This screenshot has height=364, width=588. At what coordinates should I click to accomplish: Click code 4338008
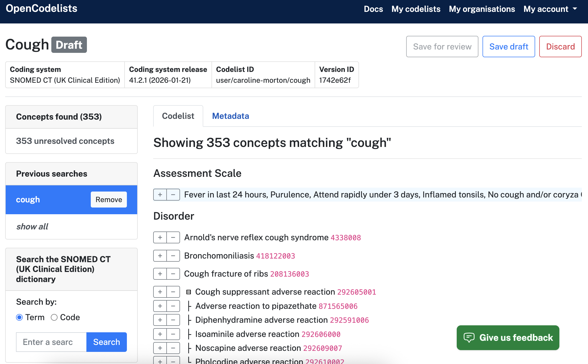(x=346, y=238)
